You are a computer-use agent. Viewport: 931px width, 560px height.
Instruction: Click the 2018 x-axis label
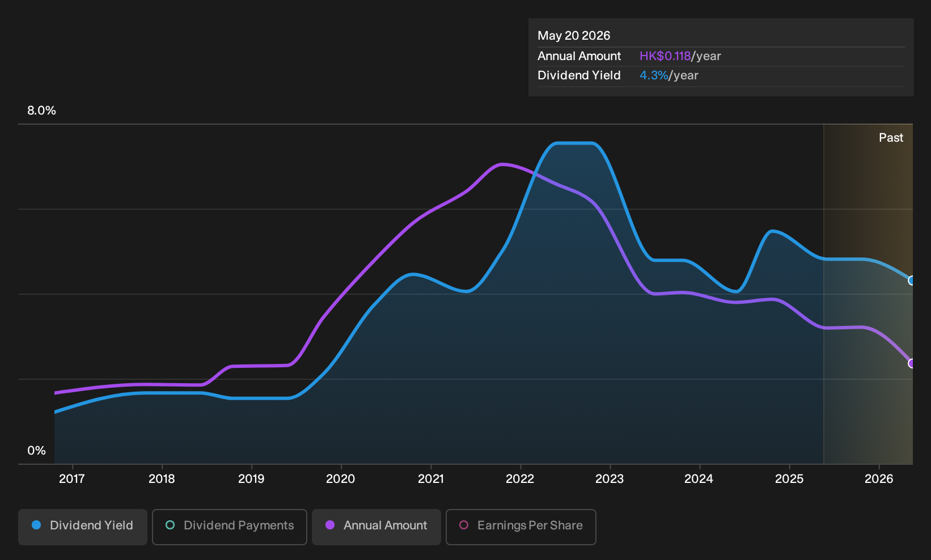click(162, 479)
